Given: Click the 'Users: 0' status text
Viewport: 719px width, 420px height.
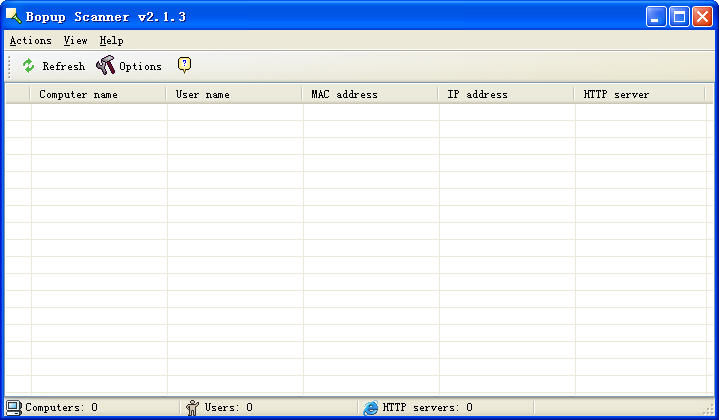Looking at the screenshot, I should tap(228, 407).
